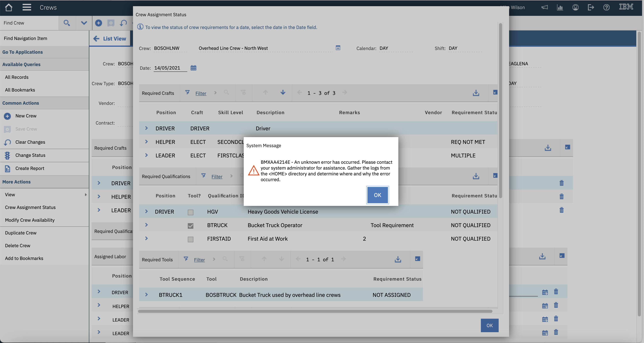The image size is (644, 343).
Task: Sign out using the logout icon
Action: pos(591,8)
